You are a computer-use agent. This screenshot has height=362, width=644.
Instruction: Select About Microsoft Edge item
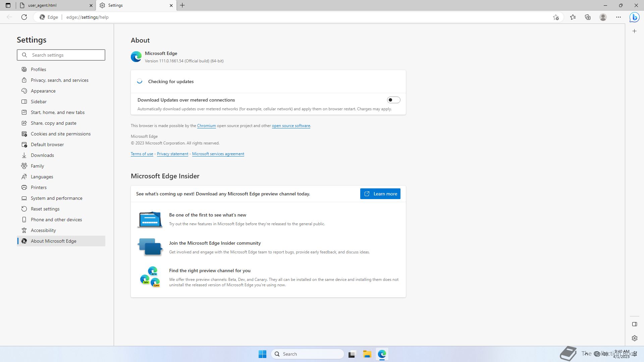[61, 241]
